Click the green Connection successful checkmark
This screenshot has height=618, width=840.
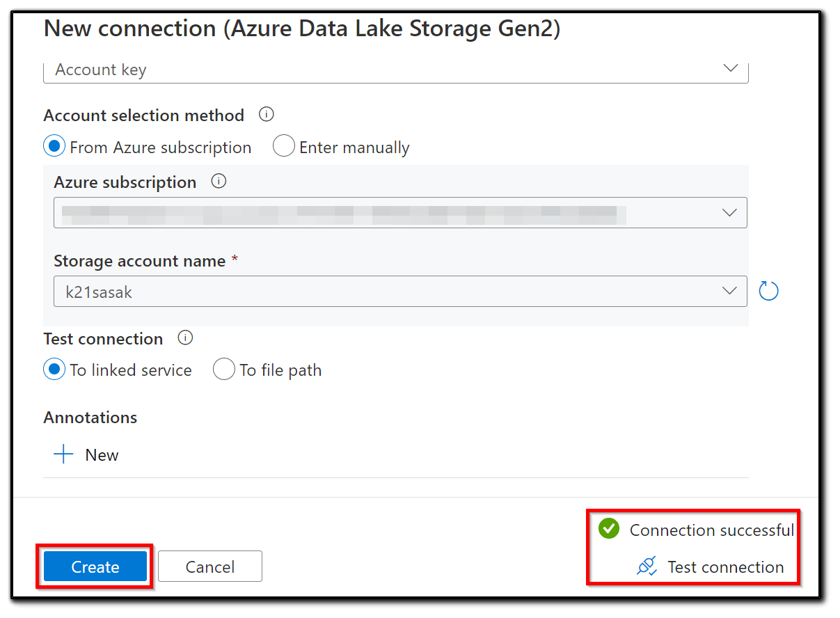(608, 529)
